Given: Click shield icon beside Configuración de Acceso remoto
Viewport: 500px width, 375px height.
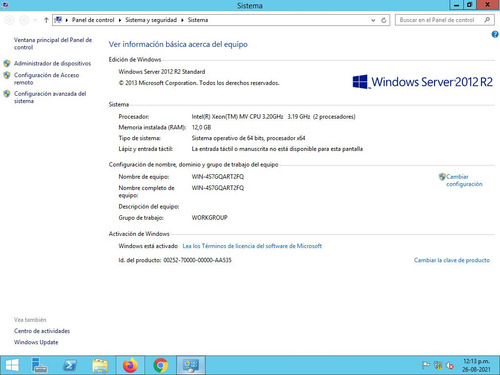Looking at the screenshot, I should [7, 75].
